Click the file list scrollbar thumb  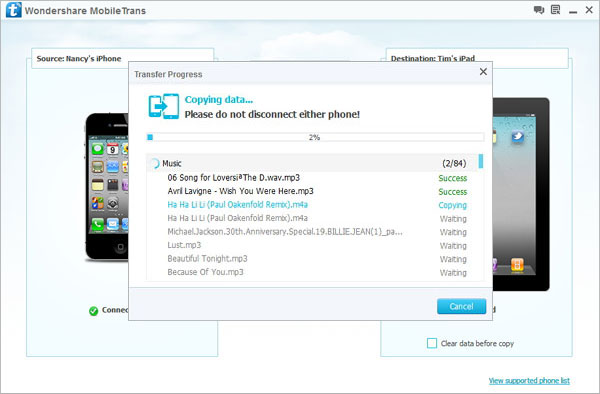481,161
